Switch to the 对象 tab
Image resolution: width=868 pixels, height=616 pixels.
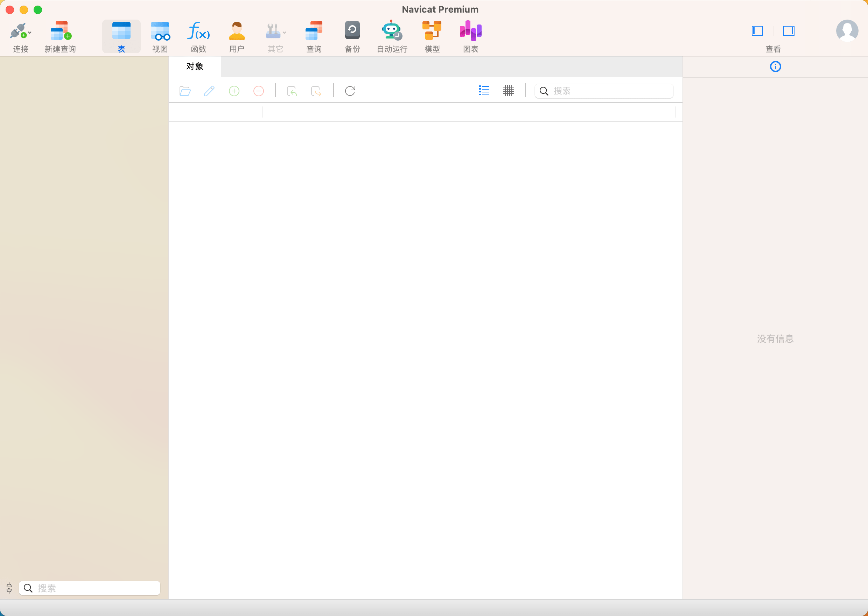point(195,67)
